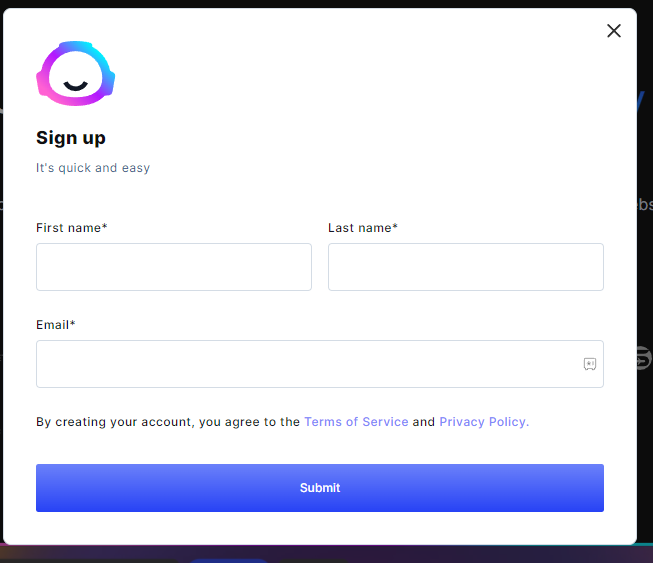The width and height of the screenshot is (653, 563).
Task: Open the Terms of Service link
Action: pos(356,422)
